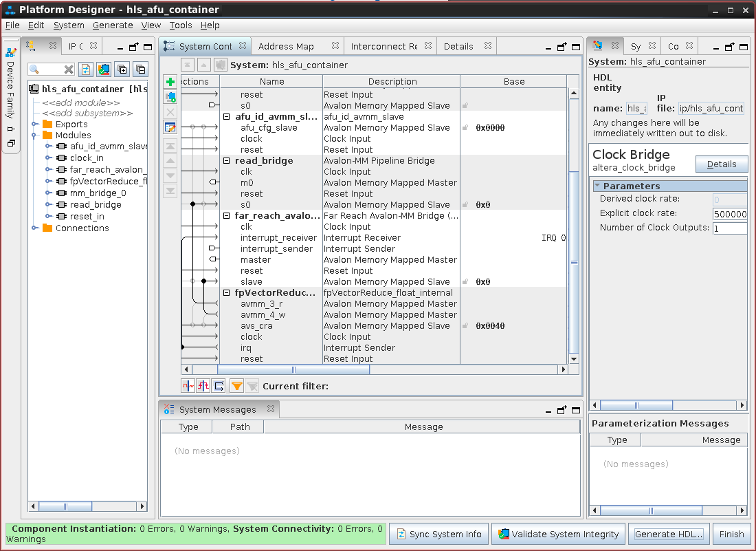Click Validate System Integrity button
The image size is (756, 551).
(x=558, y=534)
